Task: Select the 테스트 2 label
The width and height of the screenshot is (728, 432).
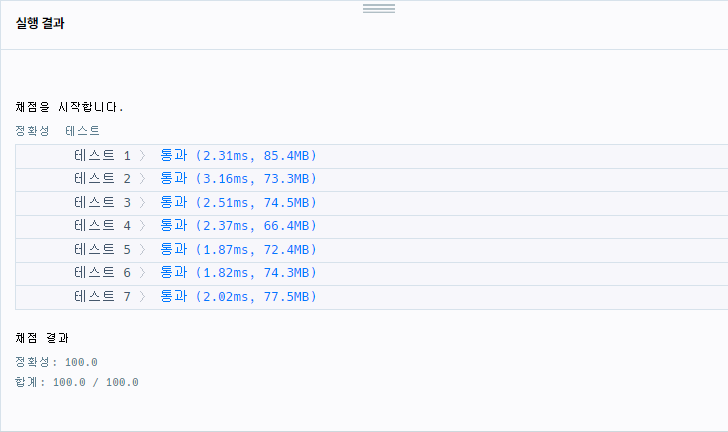Action: [102, 178]
